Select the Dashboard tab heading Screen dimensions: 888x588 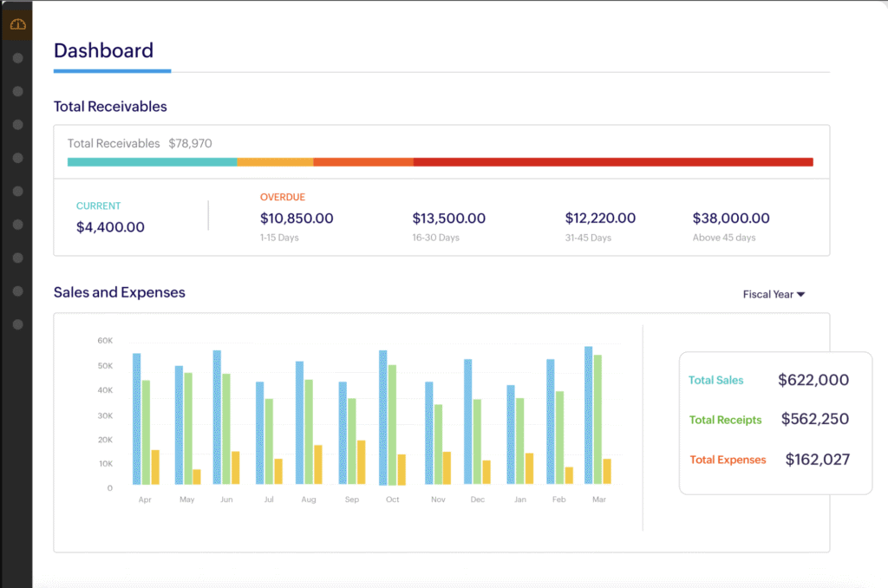pos(103,50)
